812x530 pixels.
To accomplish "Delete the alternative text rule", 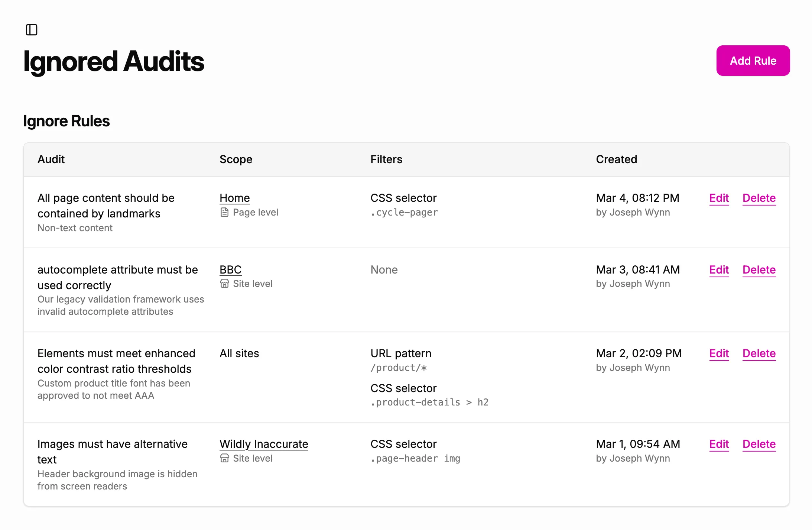I will click(x=759, y=444).
